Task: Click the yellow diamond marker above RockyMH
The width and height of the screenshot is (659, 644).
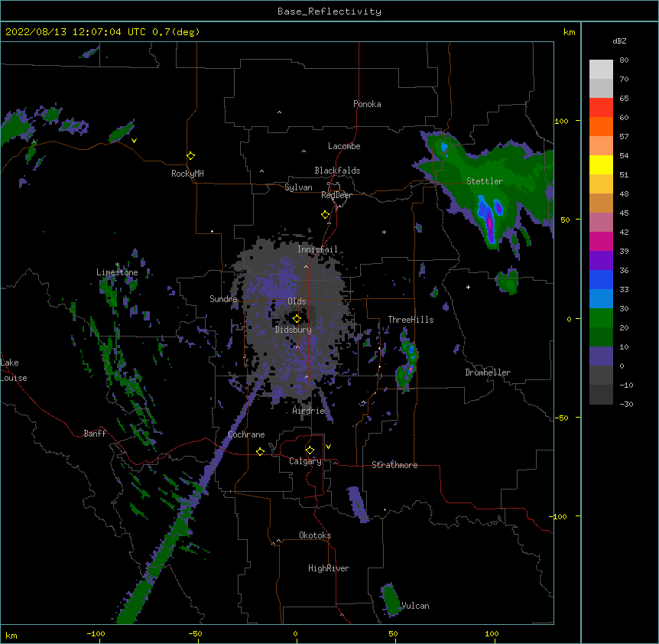Action: click(x=190, y=156)
